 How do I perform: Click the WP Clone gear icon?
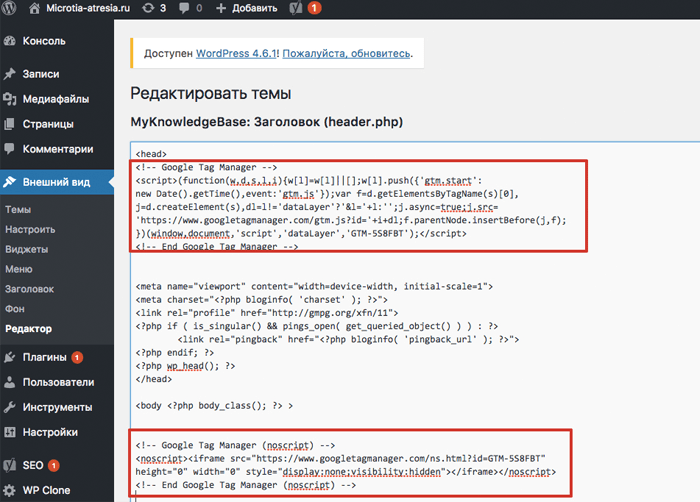coord(9,490)
